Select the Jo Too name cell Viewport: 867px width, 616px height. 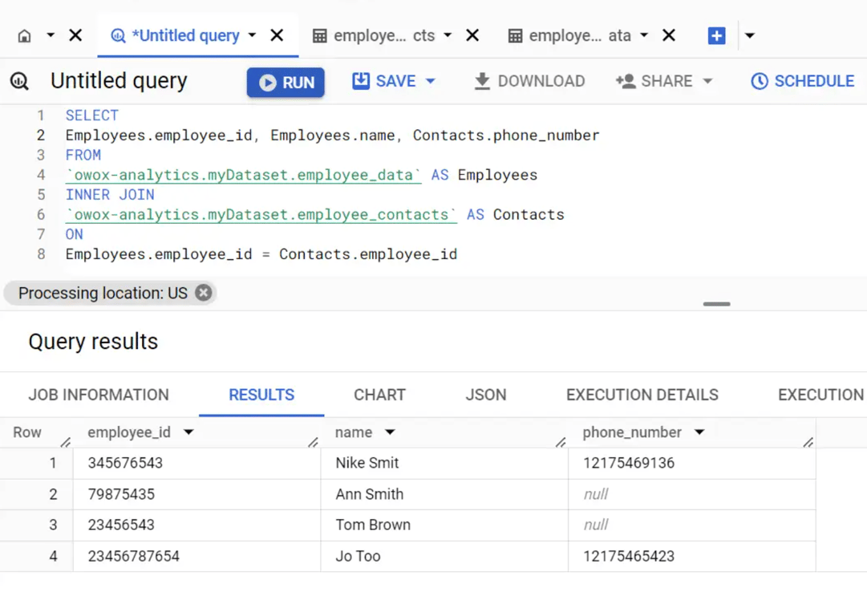point(444,557)
